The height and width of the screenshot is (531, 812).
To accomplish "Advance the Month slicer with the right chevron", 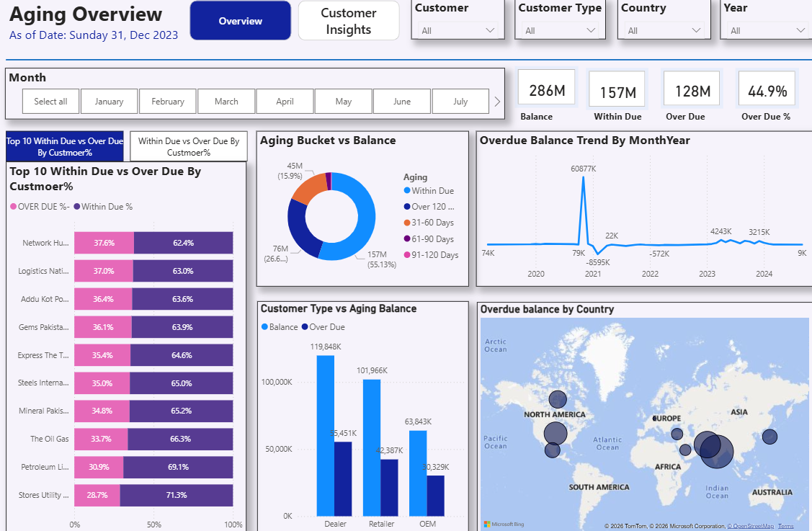I will click(497, 102).
